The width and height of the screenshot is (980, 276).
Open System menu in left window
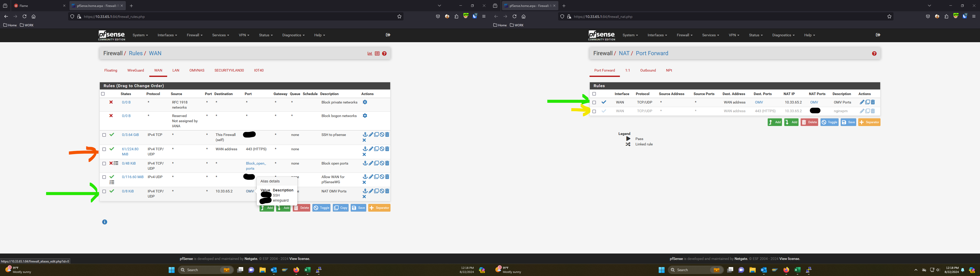pyautogui.click(x=140, y=35)
